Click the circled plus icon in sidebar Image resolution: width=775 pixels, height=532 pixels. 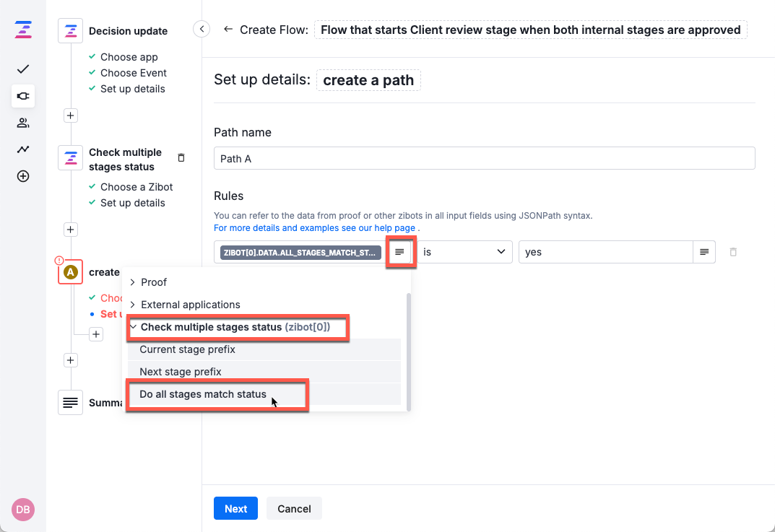pyautogui.click(x=23, y=176)
